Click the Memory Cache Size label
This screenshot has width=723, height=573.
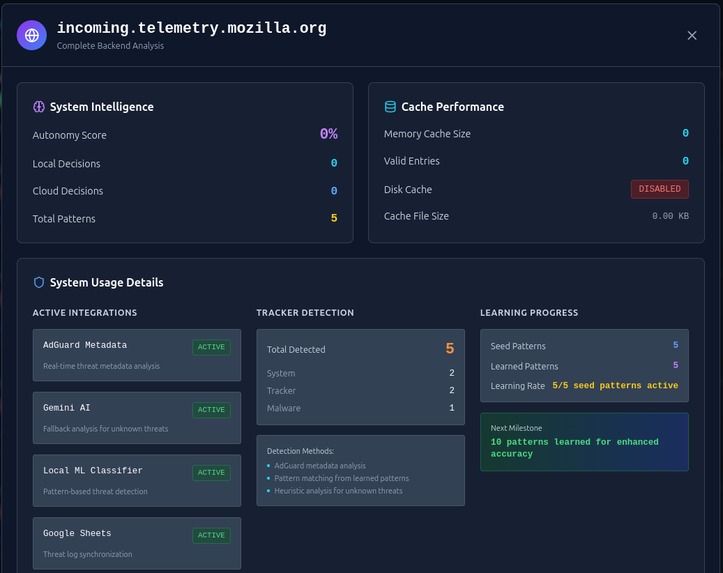pyautogui.click(x=427, y=134)
